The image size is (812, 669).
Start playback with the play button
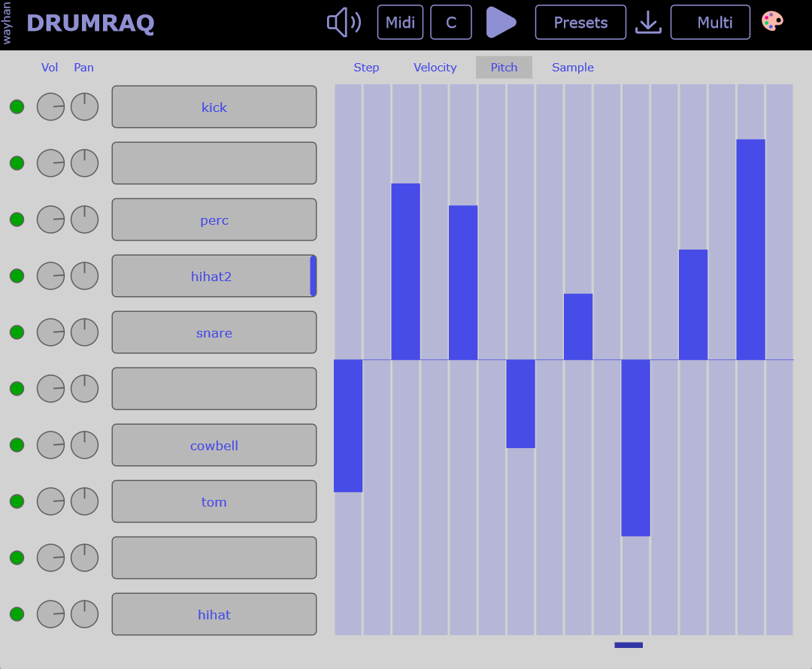pos(501,23)
